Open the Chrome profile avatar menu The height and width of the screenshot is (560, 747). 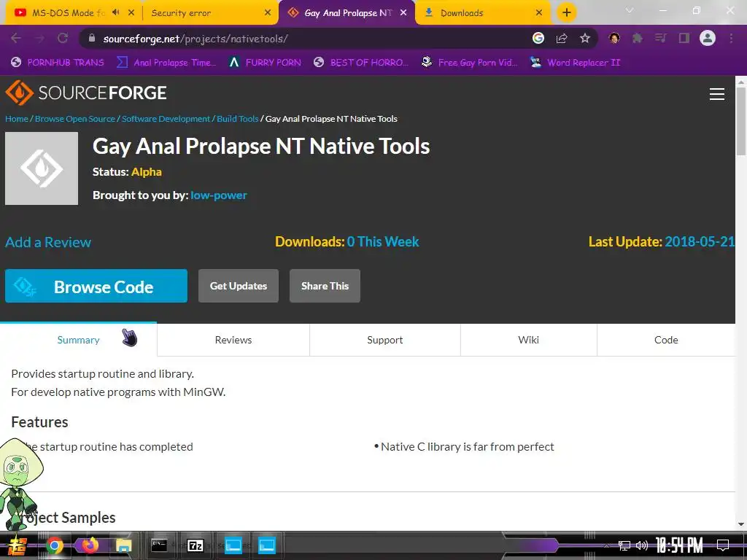pyautogui.click(x=708, y=38)
